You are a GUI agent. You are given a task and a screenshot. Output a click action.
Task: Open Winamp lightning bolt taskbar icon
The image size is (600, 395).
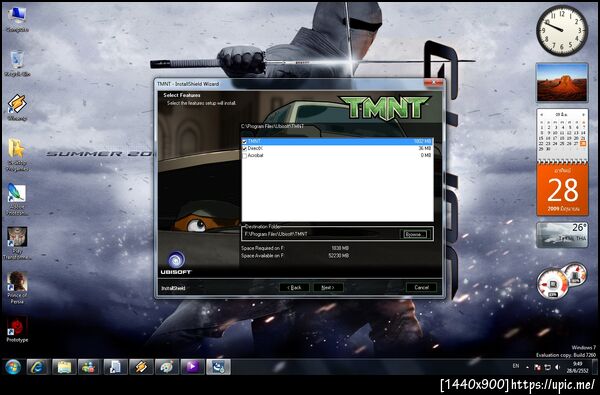(141, 367)
